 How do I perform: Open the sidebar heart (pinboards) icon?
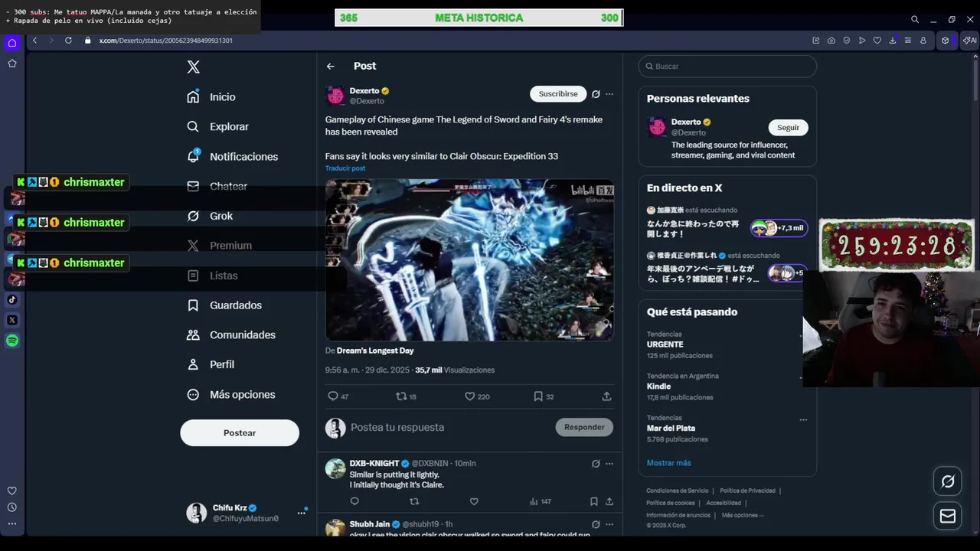click(x=12, y=491)
